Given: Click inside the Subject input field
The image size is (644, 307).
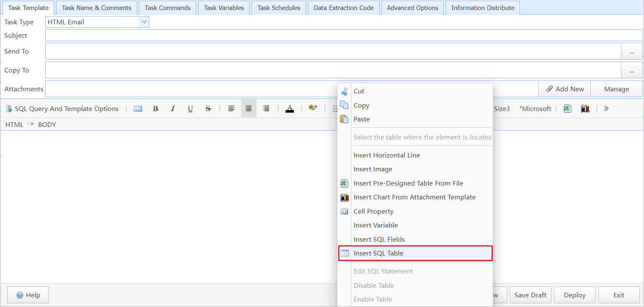Looking at the screenshot, I should pos(293,35).
